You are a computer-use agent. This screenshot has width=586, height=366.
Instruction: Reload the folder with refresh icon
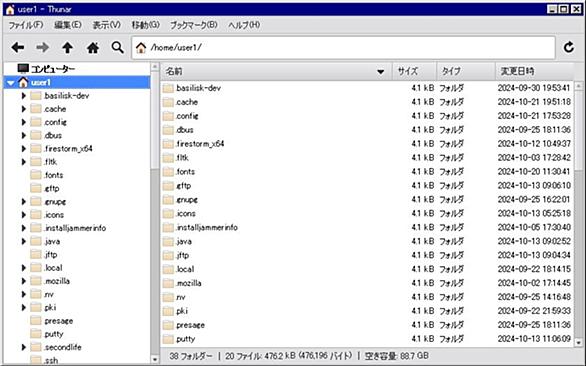568,47
